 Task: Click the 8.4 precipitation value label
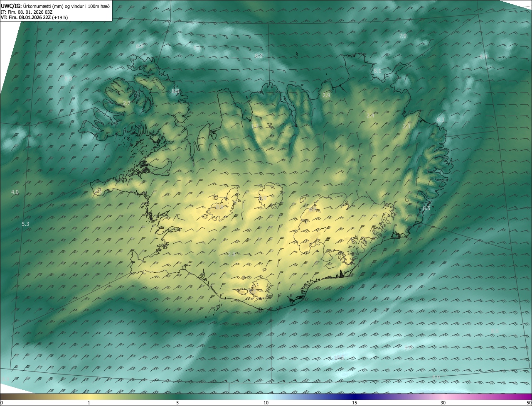pos(484,56)
